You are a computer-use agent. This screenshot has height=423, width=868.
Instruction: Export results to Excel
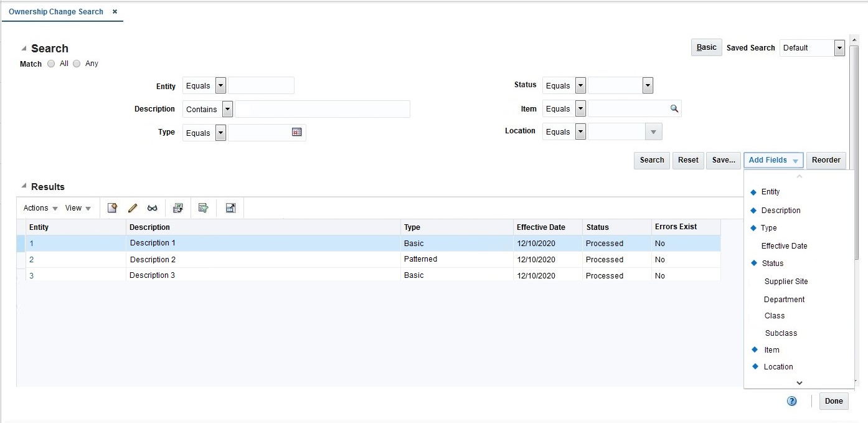(178, 207)
